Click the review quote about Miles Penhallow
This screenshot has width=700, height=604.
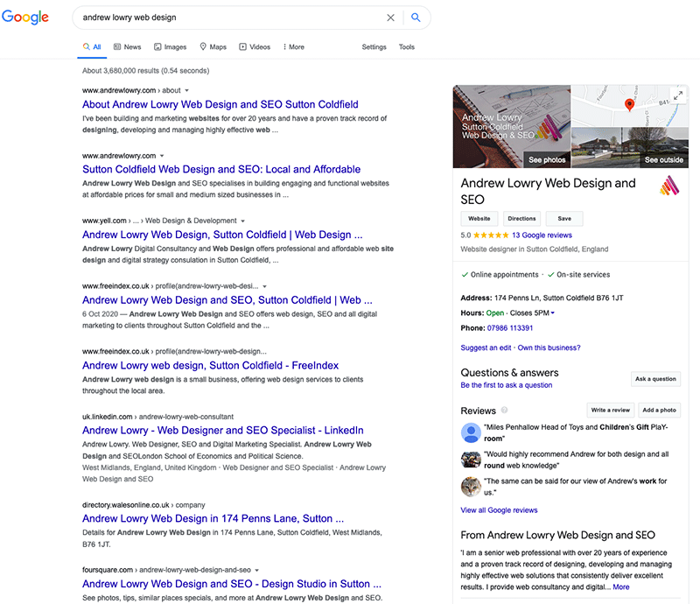pyautogui.click(x=576, y=433)
